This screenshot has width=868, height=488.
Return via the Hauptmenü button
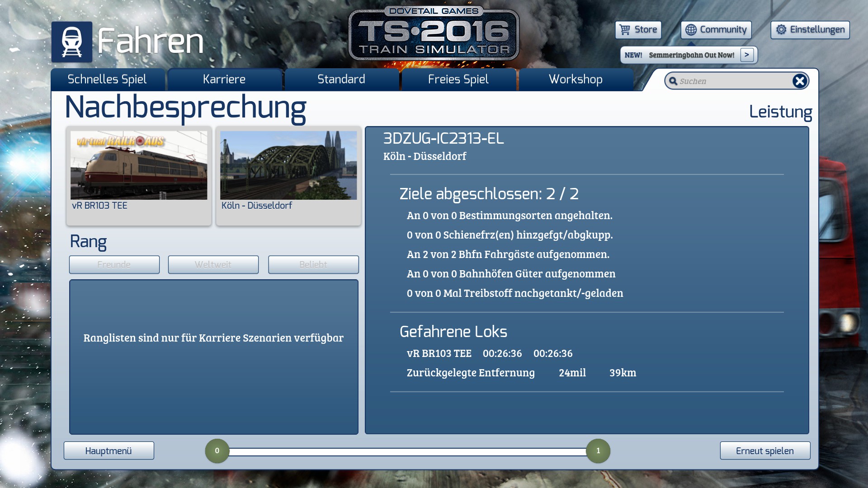coord(108,450)
